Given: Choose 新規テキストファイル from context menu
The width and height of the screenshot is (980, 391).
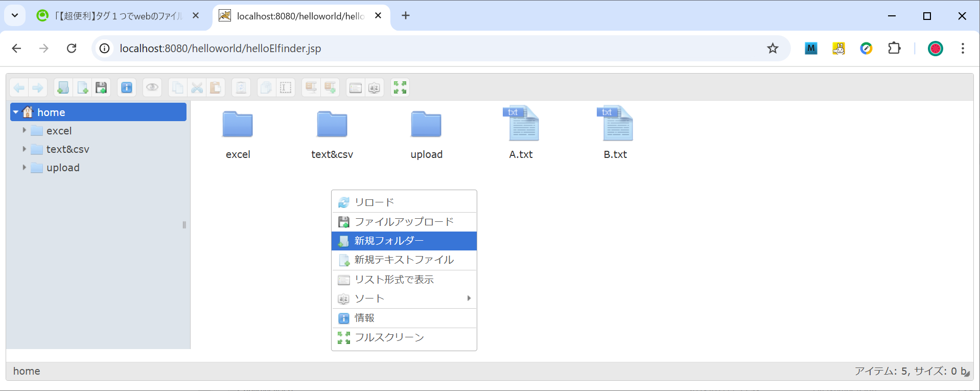Looking at the screenshot, I should (x=404, y=260).
